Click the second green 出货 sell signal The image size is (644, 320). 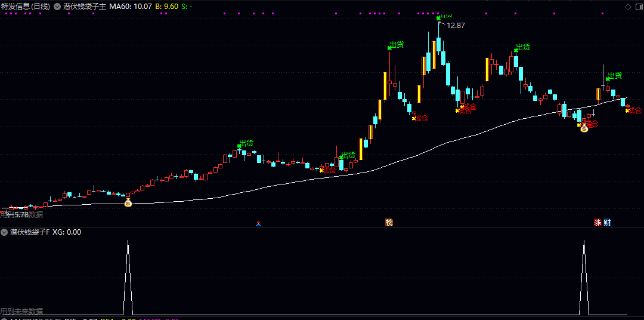tap(348, 155)
